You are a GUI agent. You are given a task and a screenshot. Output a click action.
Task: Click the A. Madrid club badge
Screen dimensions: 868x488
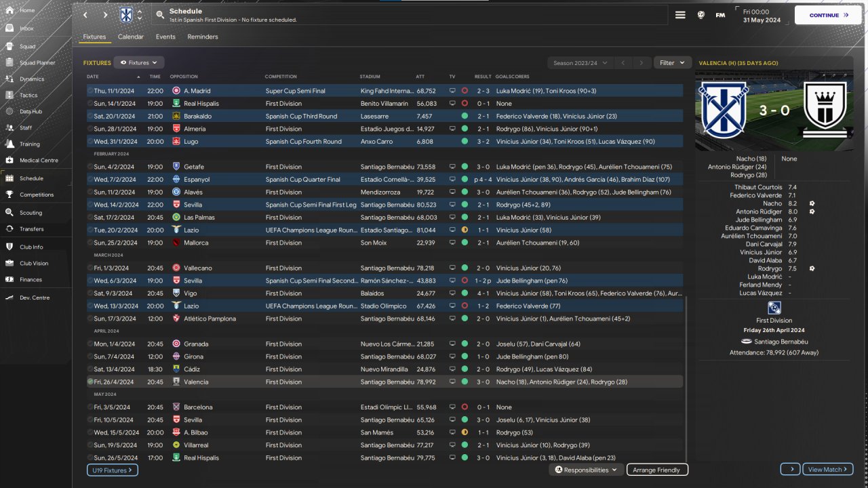pyautogui.click(x=176, y=91)
